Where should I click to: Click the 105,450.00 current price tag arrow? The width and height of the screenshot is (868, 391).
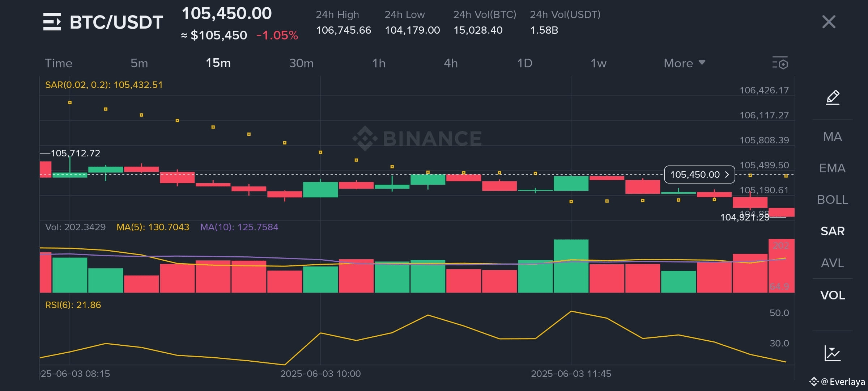coord(727,175)
